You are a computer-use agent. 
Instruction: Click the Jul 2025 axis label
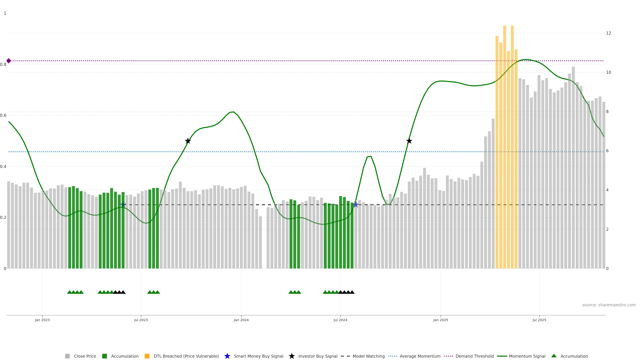point(539,320)
